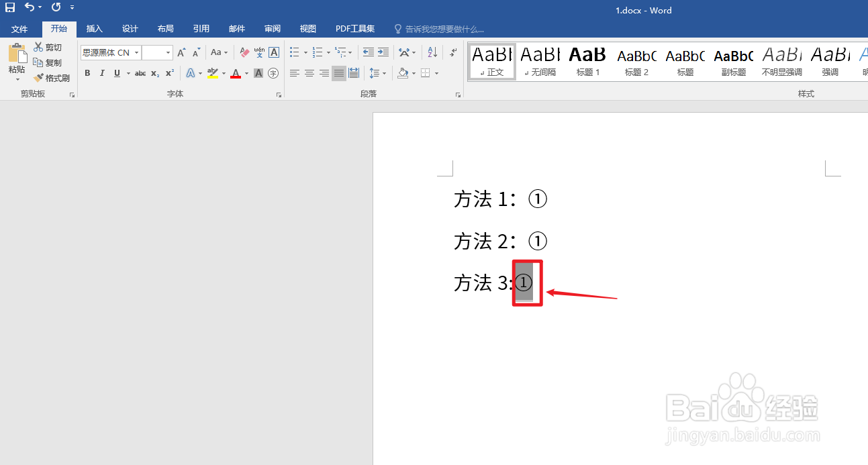Click the Borders icon

coord(425,73)
